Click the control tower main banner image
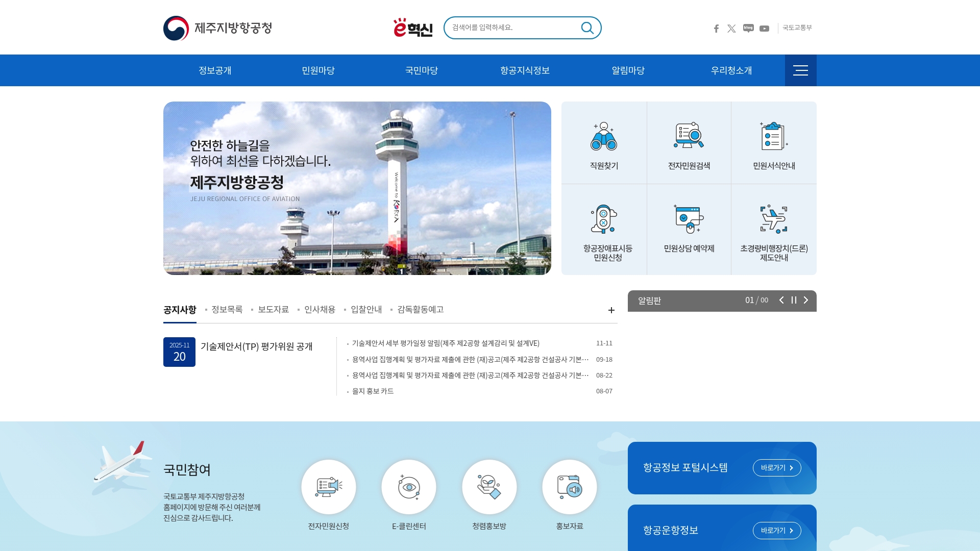 (x=357, y=188)
